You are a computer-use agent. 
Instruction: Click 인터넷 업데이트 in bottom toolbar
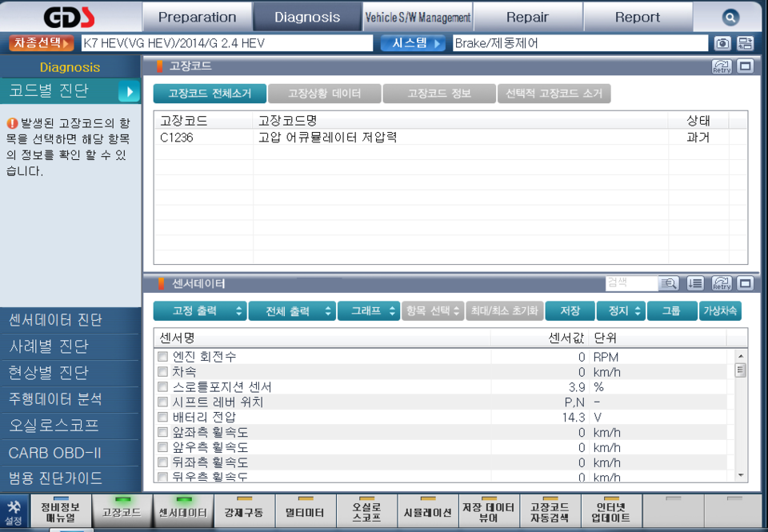pyautogui.click(x=611, y=511)
